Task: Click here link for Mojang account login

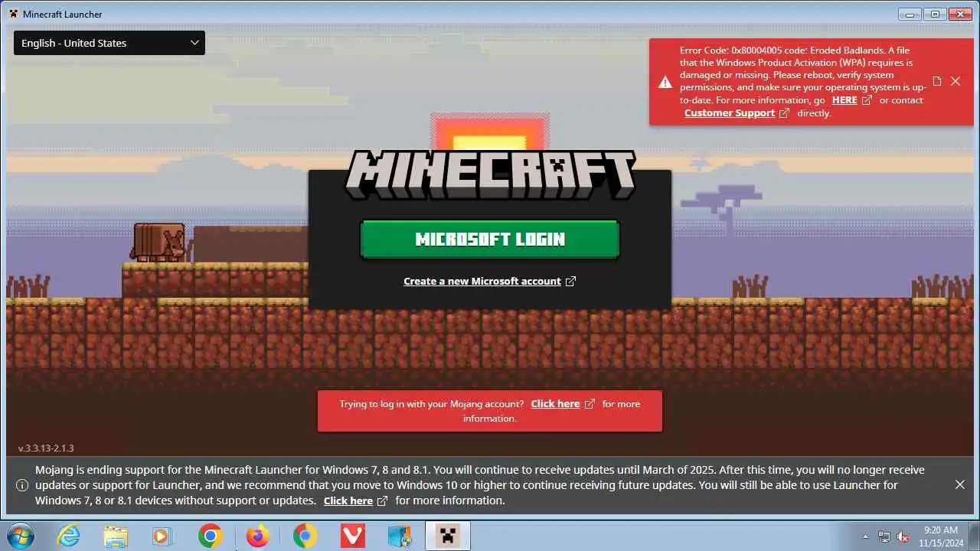Action: pos(555,404)
